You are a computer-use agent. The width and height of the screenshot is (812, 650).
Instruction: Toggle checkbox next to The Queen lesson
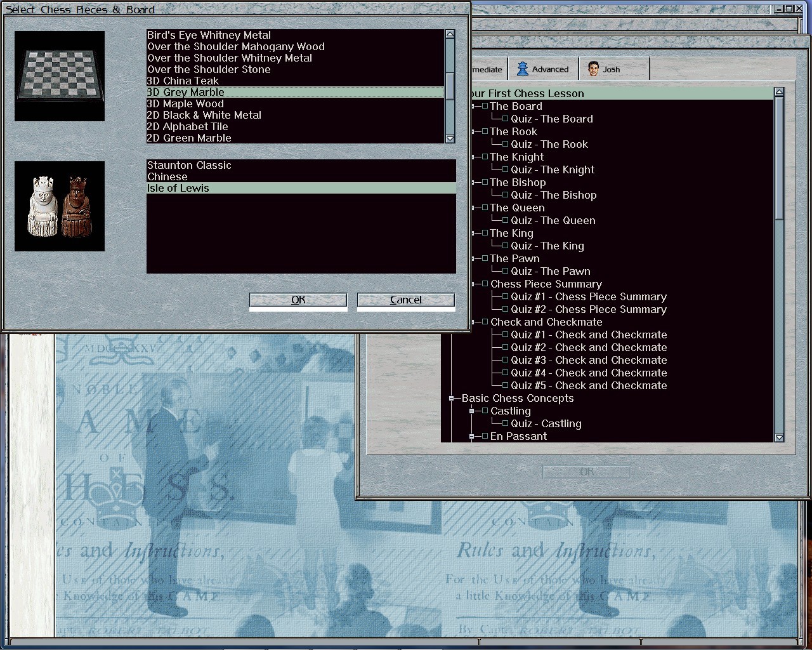(x=485, y=208)
